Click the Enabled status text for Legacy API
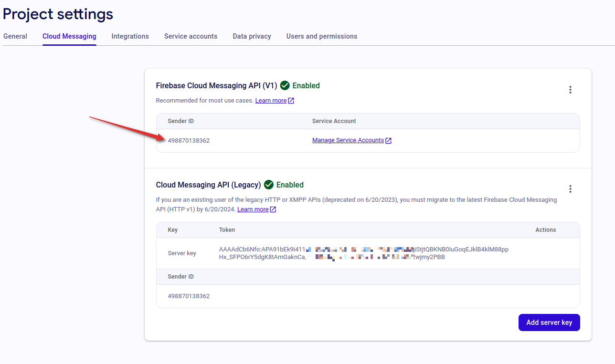Screen dimensions: 615x364 pos(290,185)
